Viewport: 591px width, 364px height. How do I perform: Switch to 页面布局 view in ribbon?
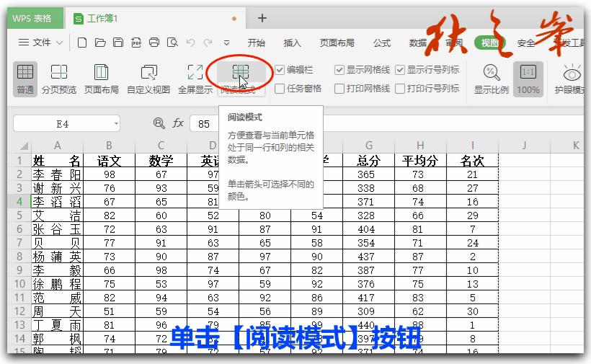click(x=102, y=79)
